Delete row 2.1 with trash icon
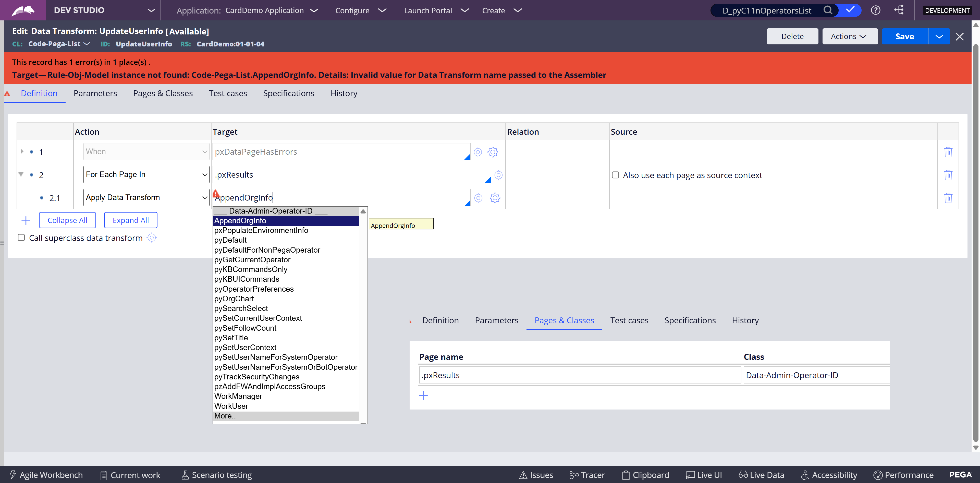Image resolution: width=980 pixels, height=483 pixels. 948,198
